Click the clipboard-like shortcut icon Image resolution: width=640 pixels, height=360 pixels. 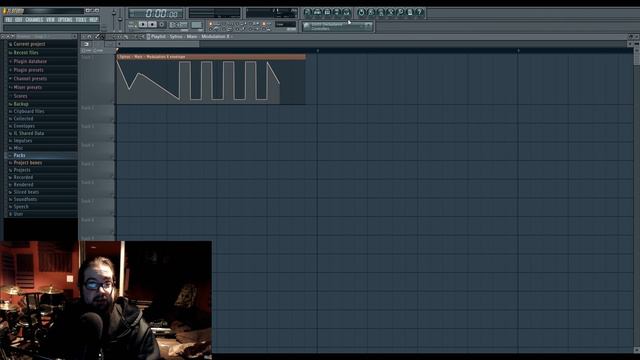click(410, 12)
